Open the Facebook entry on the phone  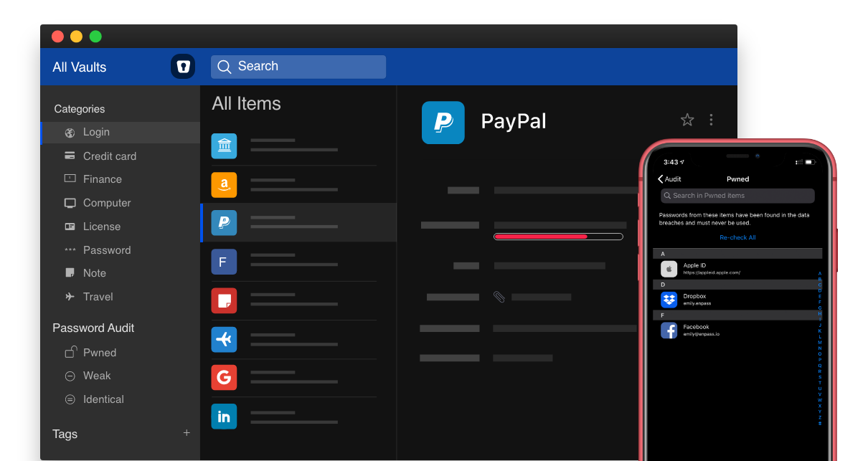pyautogui.click(x=737, y=331)
